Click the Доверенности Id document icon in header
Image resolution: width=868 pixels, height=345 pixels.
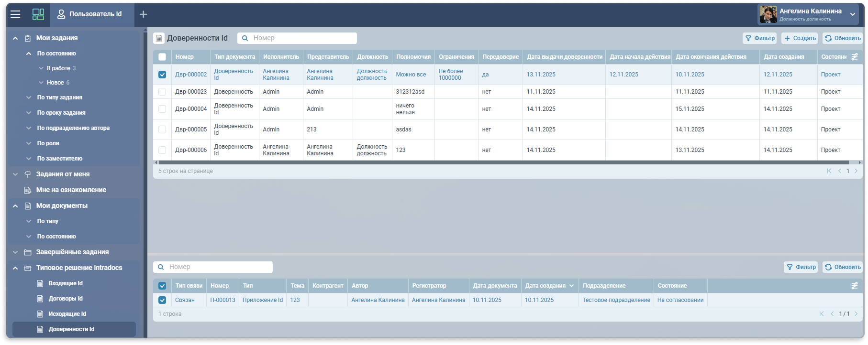(159, 38)
